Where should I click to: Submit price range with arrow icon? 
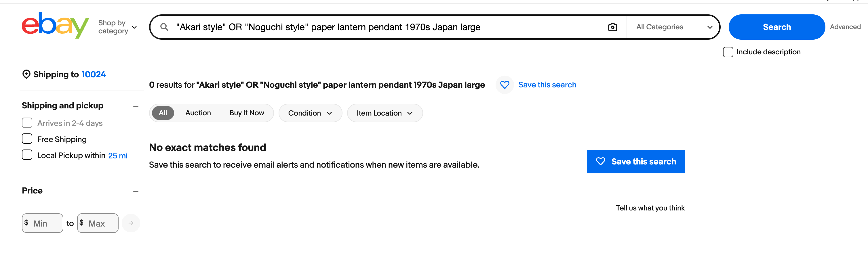(131, 223)
